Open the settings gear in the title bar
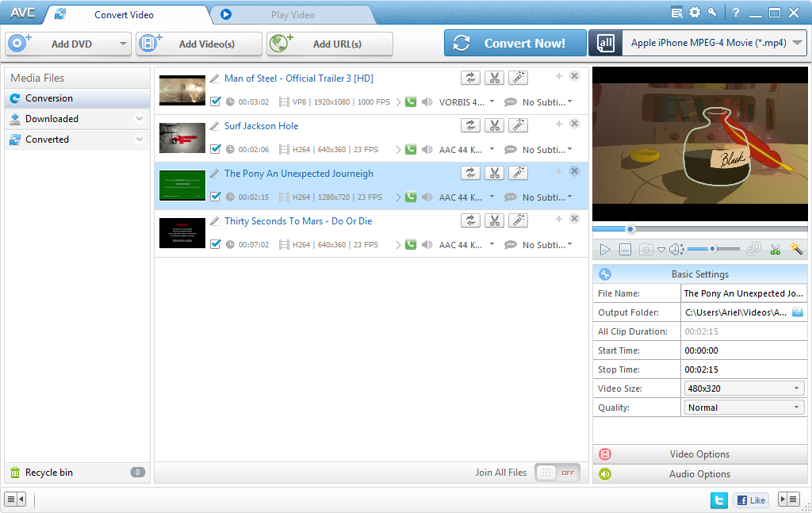The image size is (812, 513). point(695,13)
